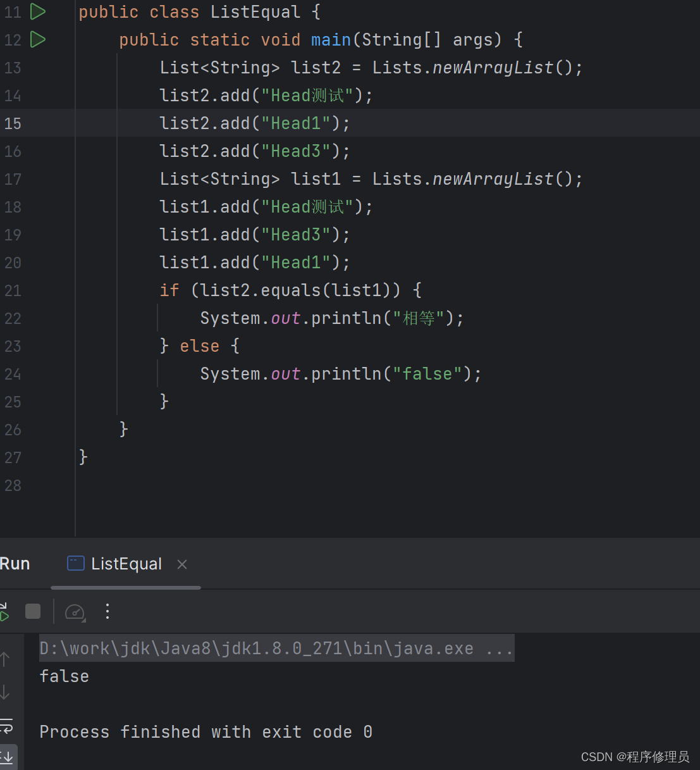The image size is (700, 770).
Task: Click line number 21 in the gutter
Action: pos(13,290)
